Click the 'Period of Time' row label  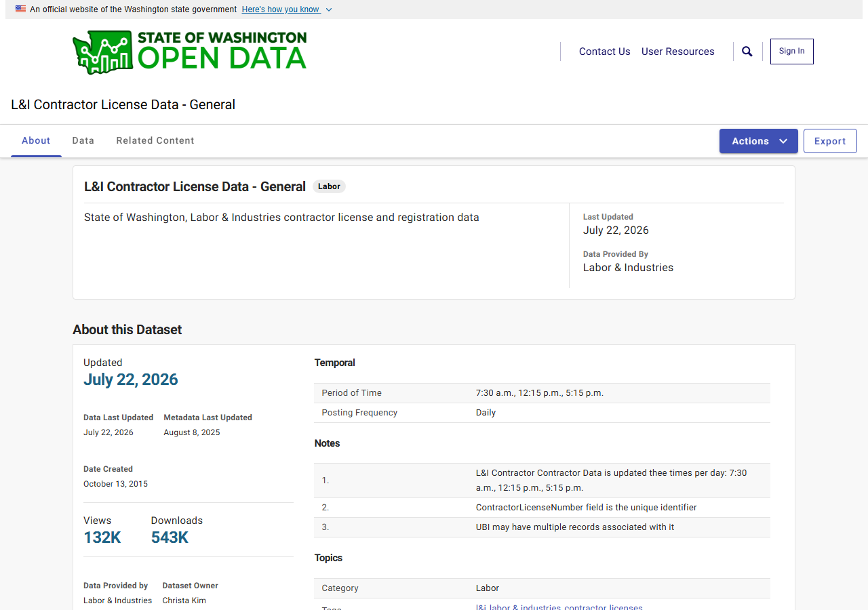pyautogui.click(x=352, y=393)
